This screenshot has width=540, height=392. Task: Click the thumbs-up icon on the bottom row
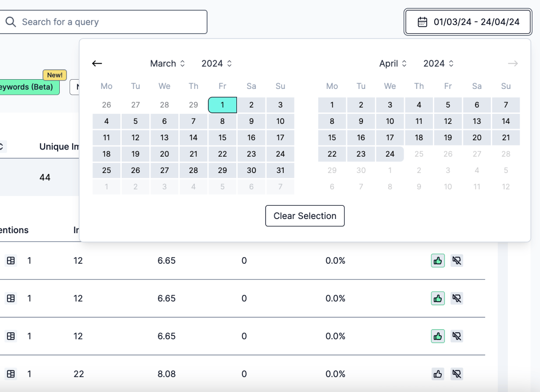click(x=438, y=374)
